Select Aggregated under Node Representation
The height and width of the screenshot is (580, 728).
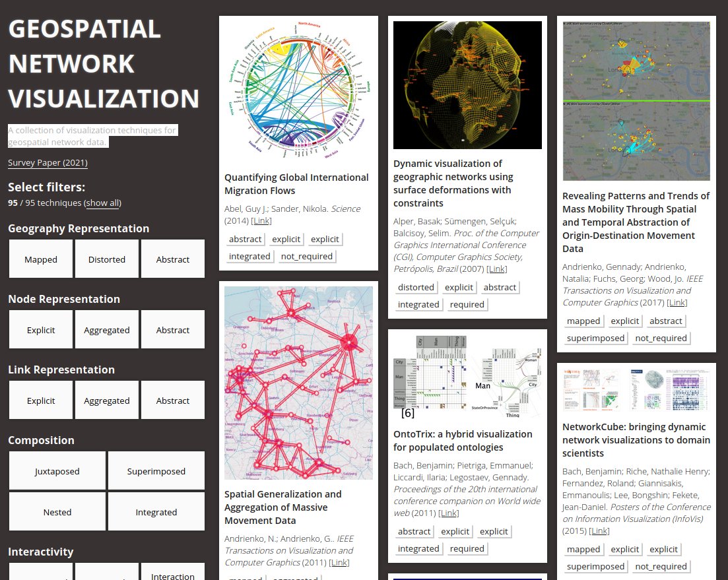pos(107,330)
